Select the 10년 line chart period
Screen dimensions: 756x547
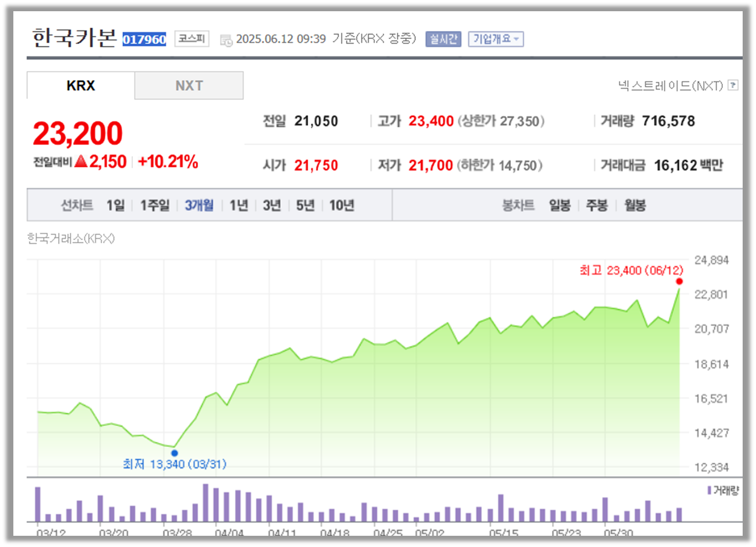342,205
